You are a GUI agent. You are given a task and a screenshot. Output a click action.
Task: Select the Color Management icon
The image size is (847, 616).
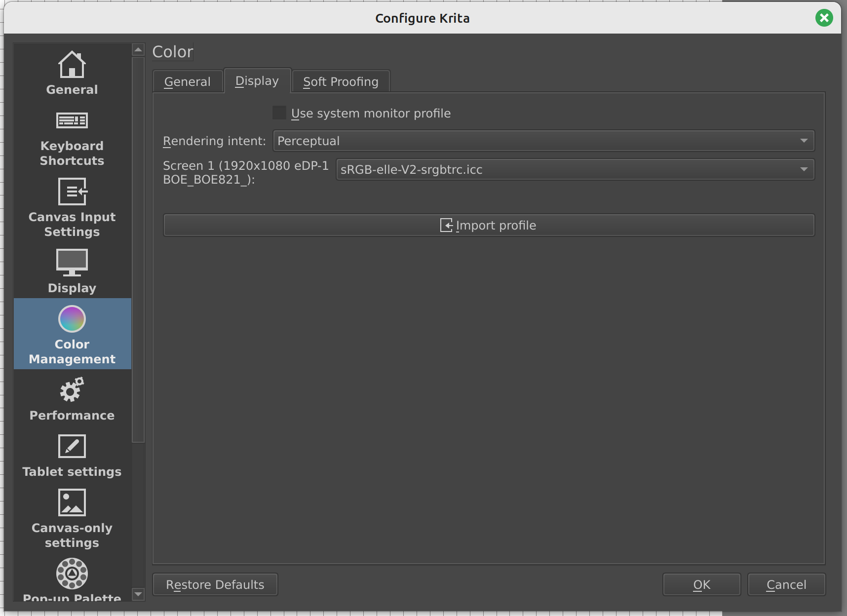point(72,319)
